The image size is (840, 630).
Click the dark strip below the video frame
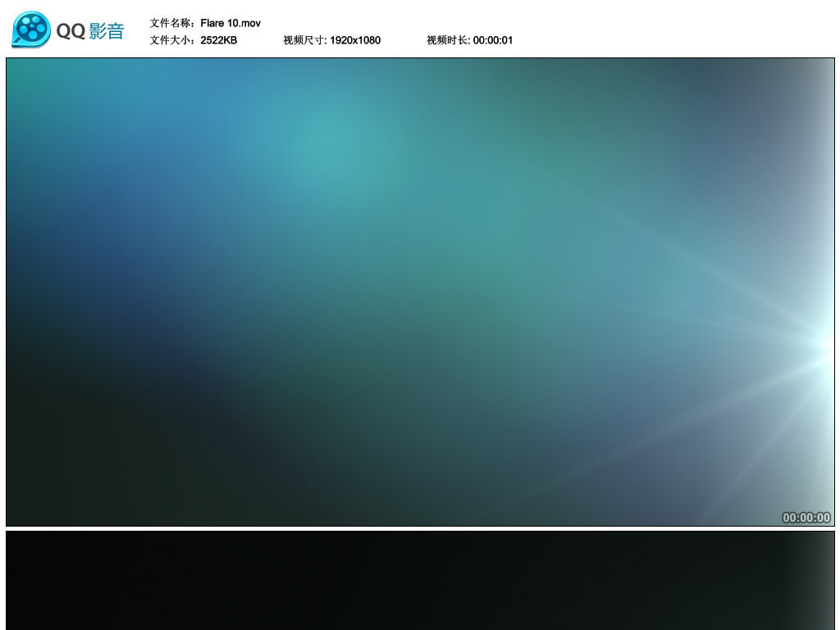[x=420, y=582]
